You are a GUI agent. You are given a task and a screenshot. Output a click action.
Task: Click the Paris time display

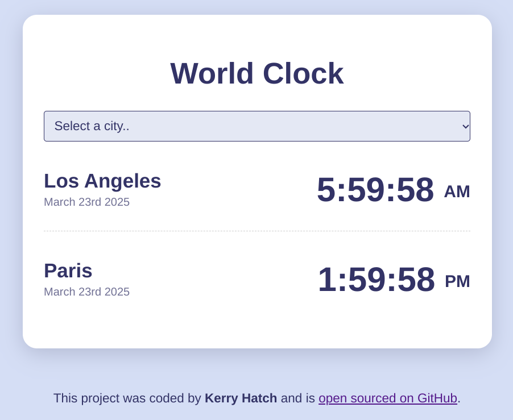[x=377, y=280]
